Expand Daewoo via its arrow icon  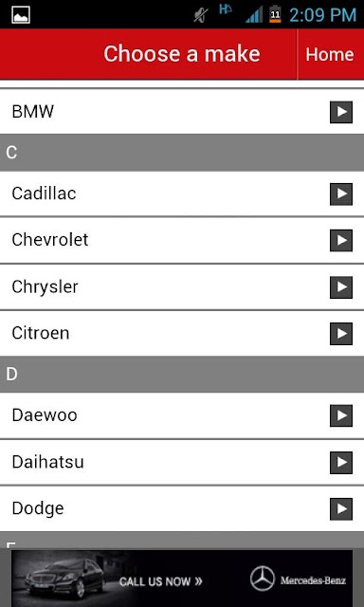(x=341, y=415)
